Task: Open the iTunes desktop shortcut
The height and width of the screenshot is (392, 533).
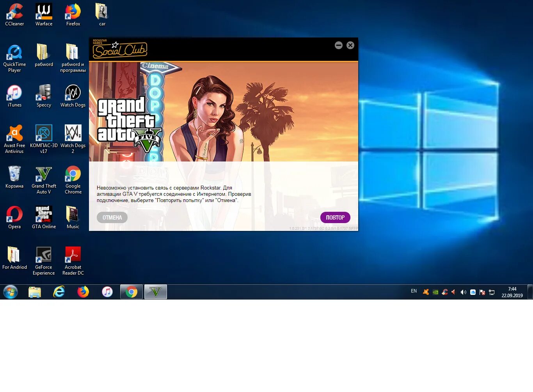Action: click(x=14, y=96)
